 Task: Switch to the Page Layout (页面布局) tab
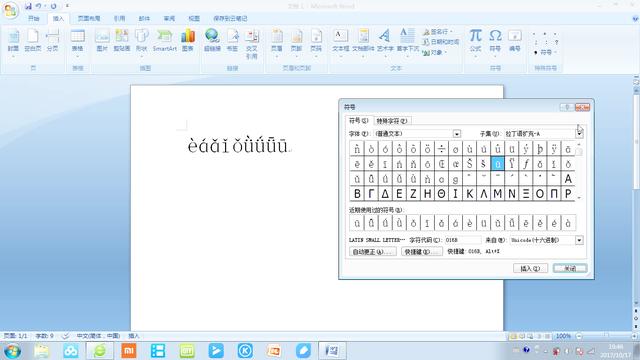(x=89, y=18)
